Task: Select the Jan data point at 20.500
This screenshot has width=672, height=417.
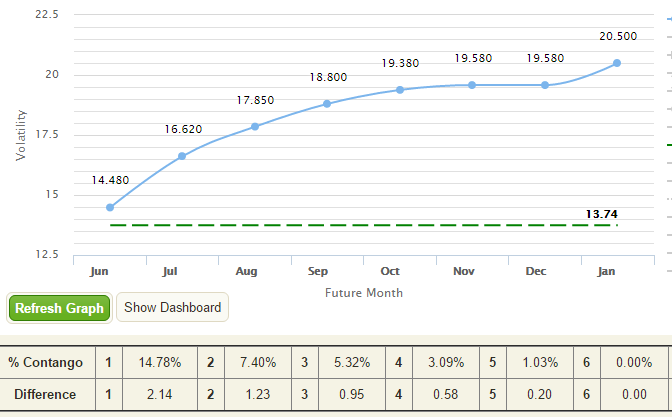Action: [x=617, y=63]
